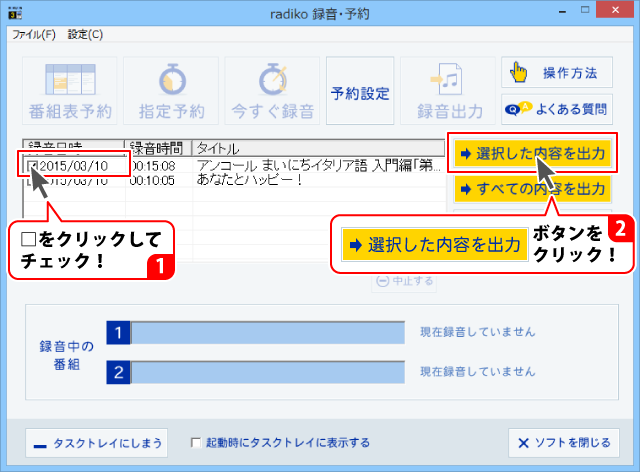Open the 操作方法 how-to guide

click(557, 72)
